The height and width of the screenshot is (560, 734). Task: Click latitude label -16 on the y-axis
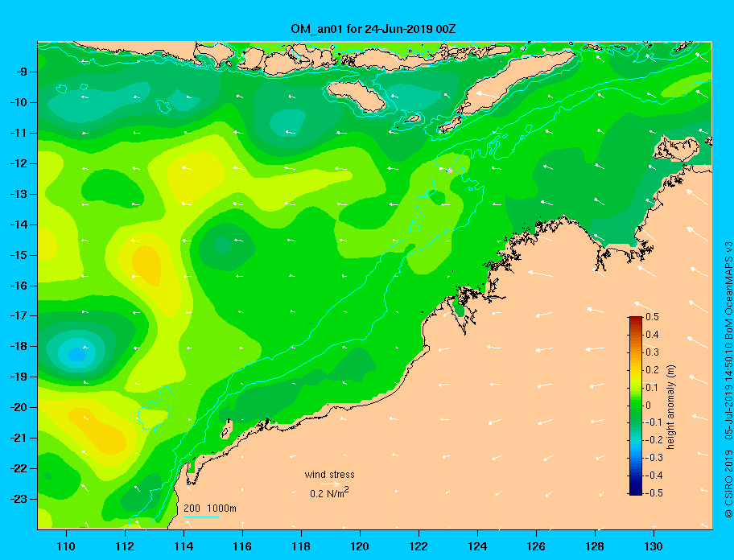pyautogui.click(x=19, y=286)
